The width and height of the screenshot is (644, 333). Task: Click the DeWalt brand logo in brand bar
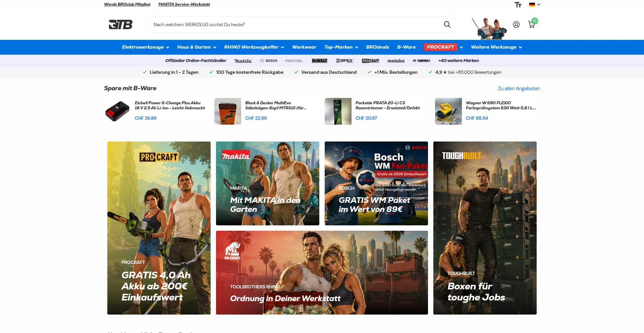coord(319,61)
